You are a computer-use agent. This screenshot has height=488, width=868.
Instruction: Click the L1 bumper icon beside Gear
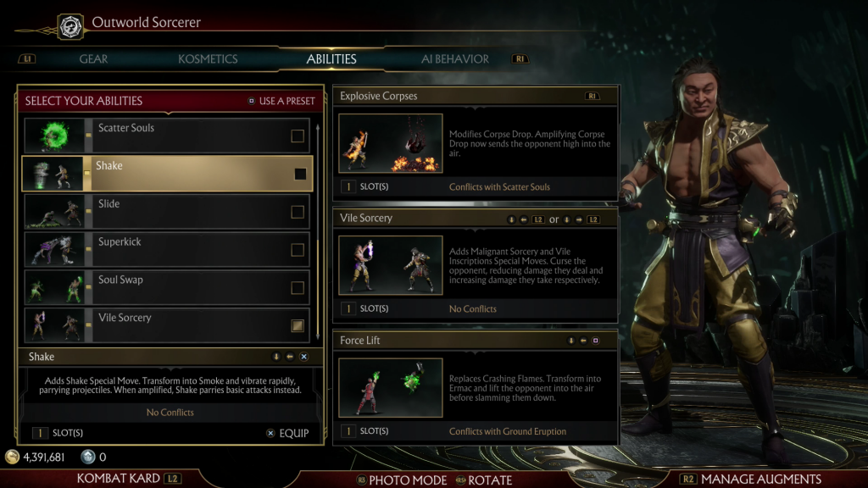point(26,58)
